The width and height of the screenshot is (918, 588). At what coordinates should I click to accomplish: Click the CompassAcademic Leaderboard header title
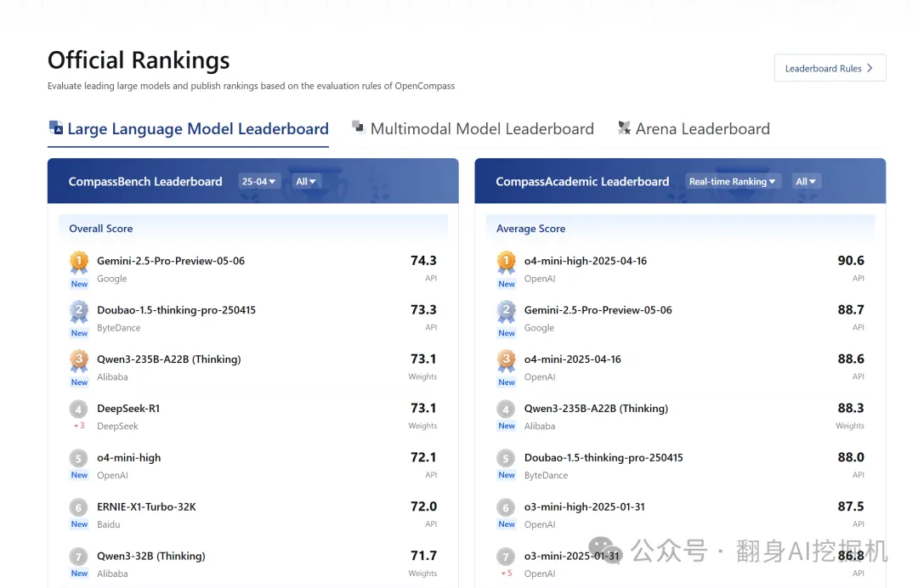click(582, 181)
